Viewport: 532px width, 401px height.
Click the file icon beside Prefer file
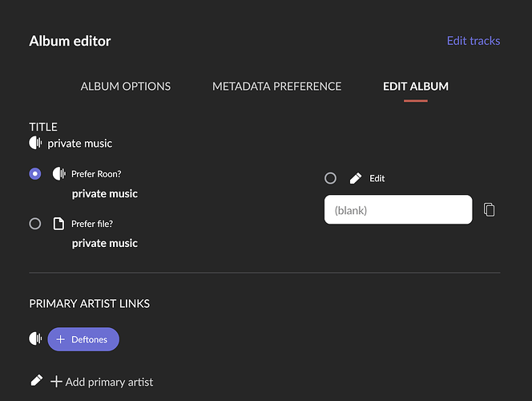(58, 224)
